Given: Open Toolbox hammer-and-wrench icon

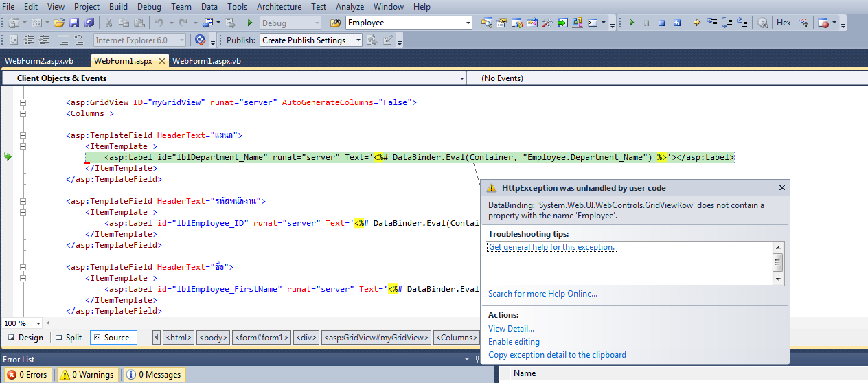Looking at the screenshot, I should click(547, 23).
